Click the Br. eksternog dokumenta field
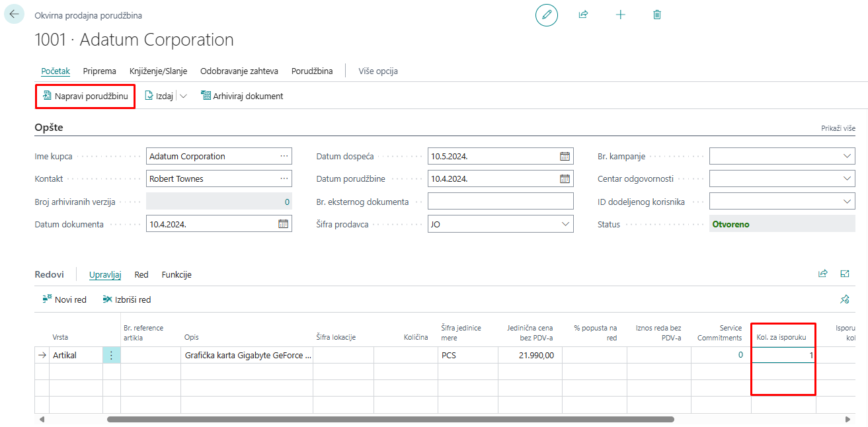The width and height of the screenshot is (868, 427). point(500,202)
